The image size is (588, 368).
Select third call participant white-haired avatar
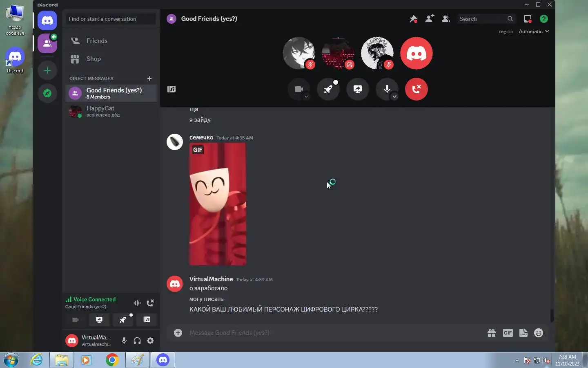(377, 53)
